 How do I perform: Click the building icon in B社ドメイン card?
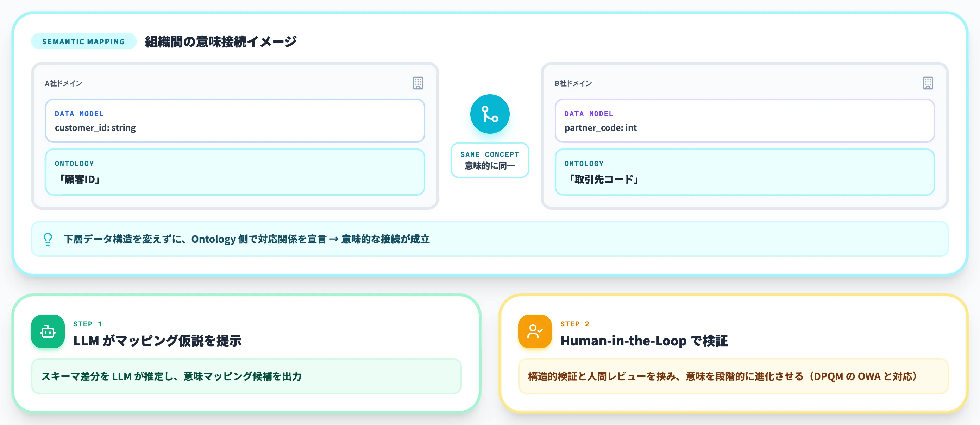pos(928,83)
